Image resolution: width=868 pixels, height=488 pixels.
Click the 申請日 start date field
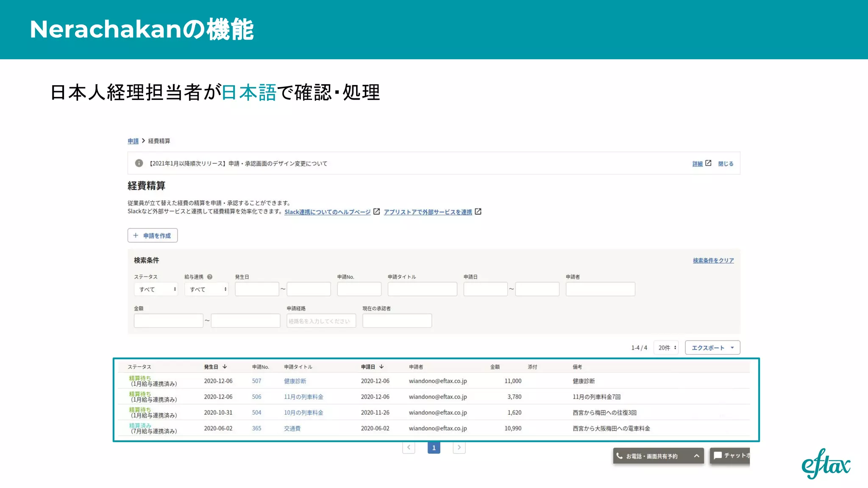tap(486, 289)
